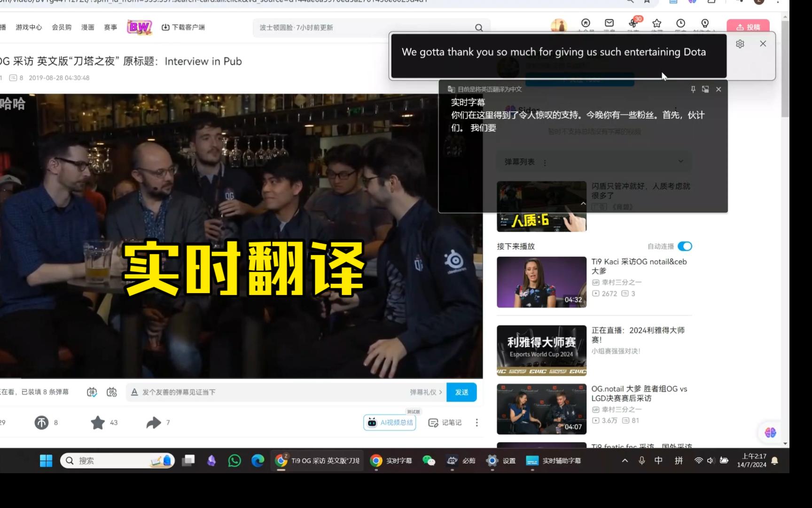Open danmaku display settings icon
Screen dimensions: 812x508
coord(112,392)
